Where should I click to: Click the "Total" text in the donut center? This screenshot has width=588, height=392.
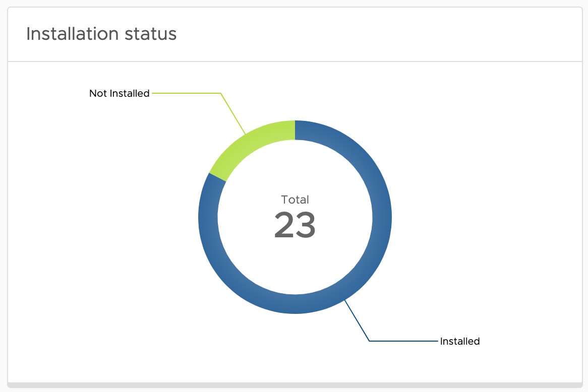pyautogui.click(x=295, y=200)
